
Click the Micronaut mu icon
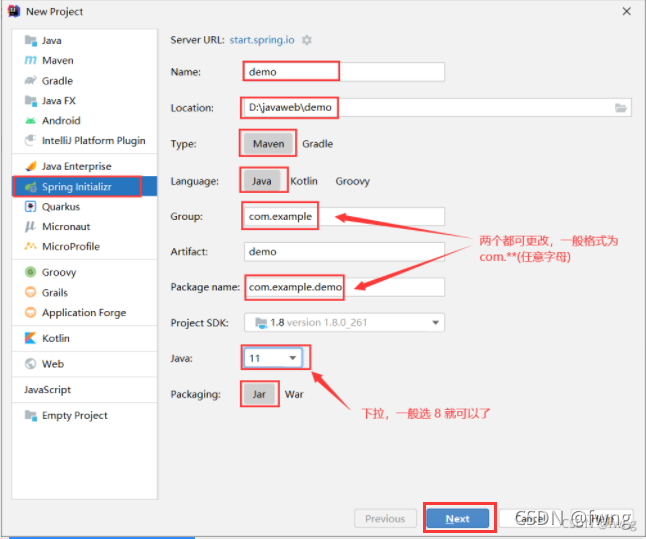point(30,227)
